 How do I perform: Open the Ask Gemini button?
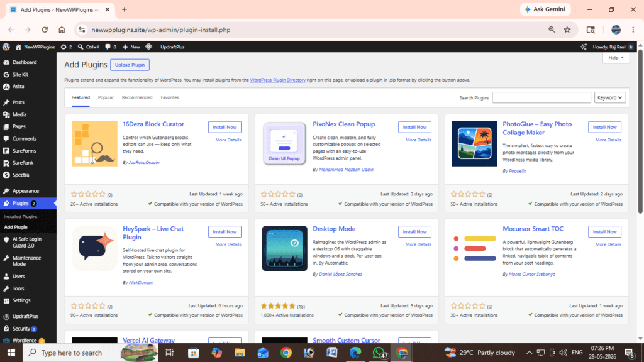545,9
